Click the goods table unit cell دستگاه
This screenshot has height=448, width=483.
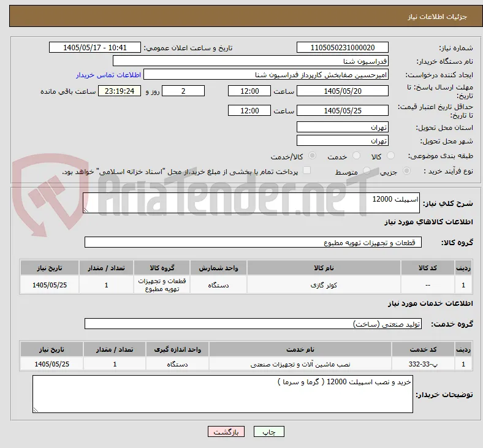[218, 285]
